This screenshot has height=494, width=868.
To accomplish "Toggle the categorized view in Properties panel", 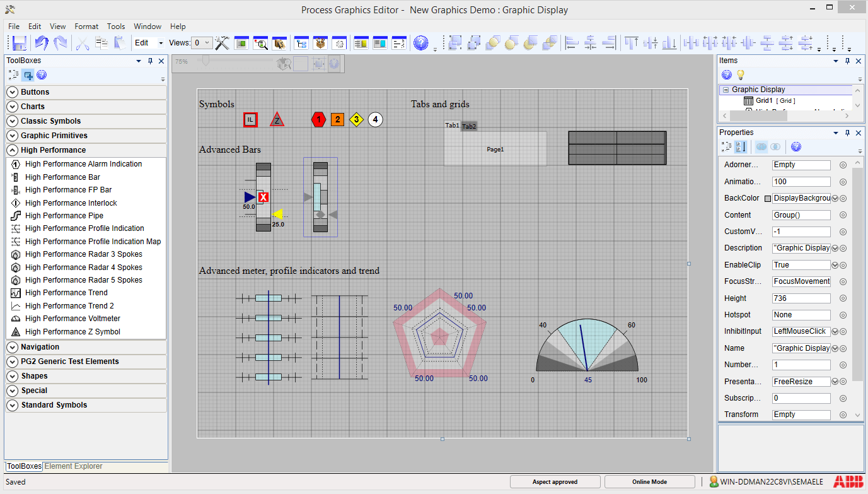I will 726,146.
